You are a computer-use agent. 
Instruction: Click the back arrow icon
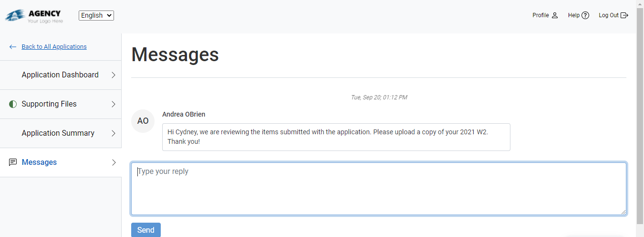point(13,47)
